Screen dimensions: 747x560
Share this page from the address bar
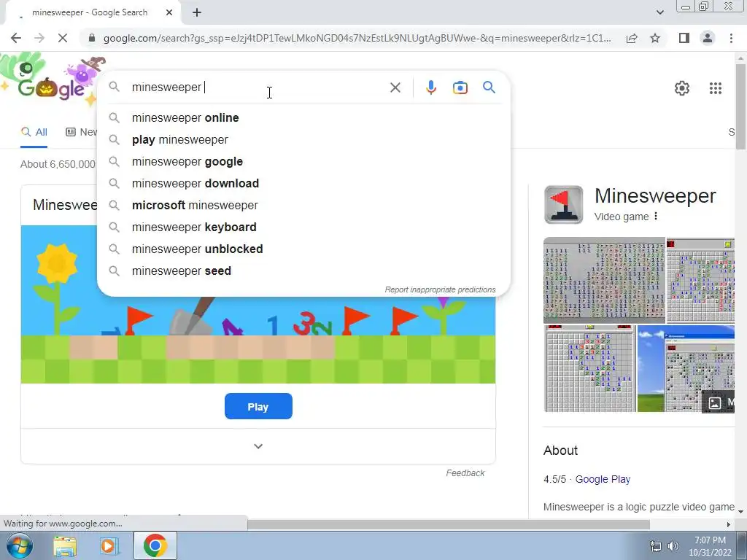pos(632,38)
